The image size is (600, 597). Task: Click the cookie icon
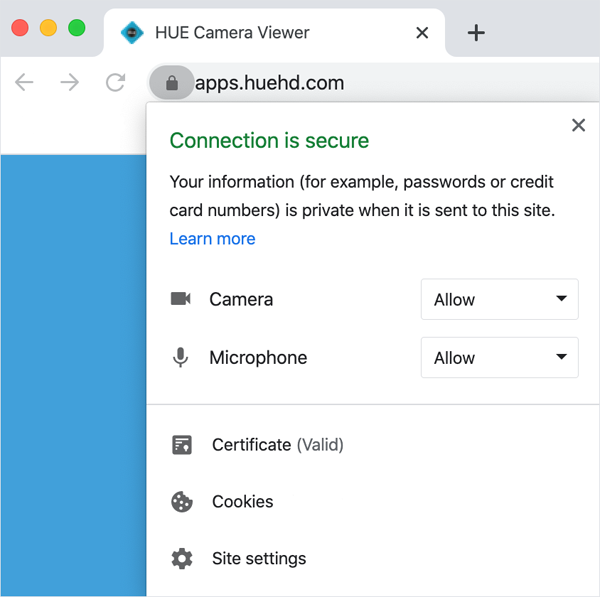pos(182,502)
